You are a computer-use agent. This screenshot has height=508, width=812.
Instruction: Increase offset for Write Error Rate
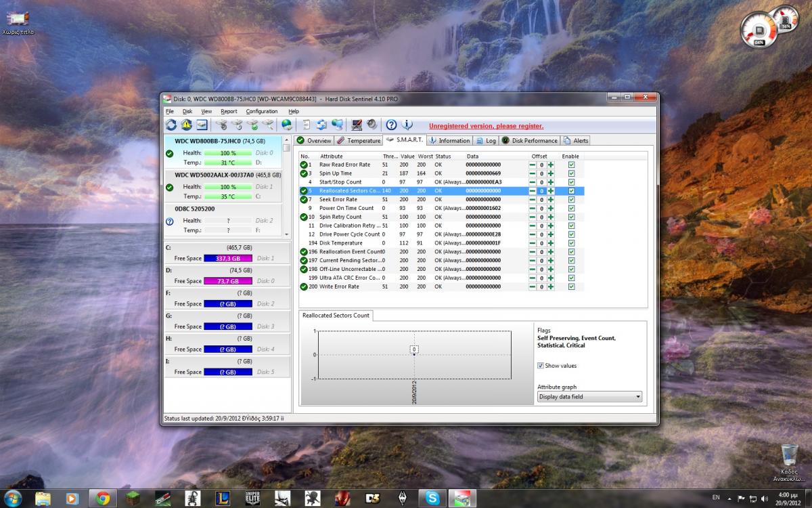pos(551,287)
